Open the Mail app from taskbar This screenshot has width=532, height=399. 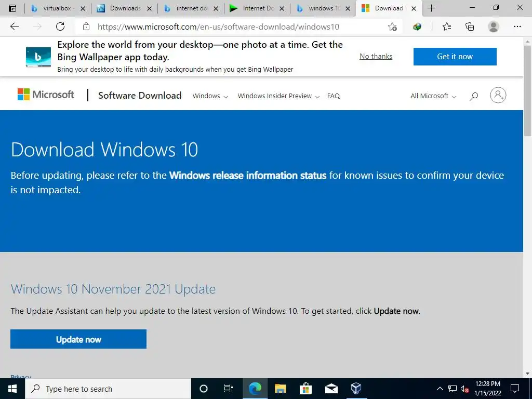pos(331,389)
